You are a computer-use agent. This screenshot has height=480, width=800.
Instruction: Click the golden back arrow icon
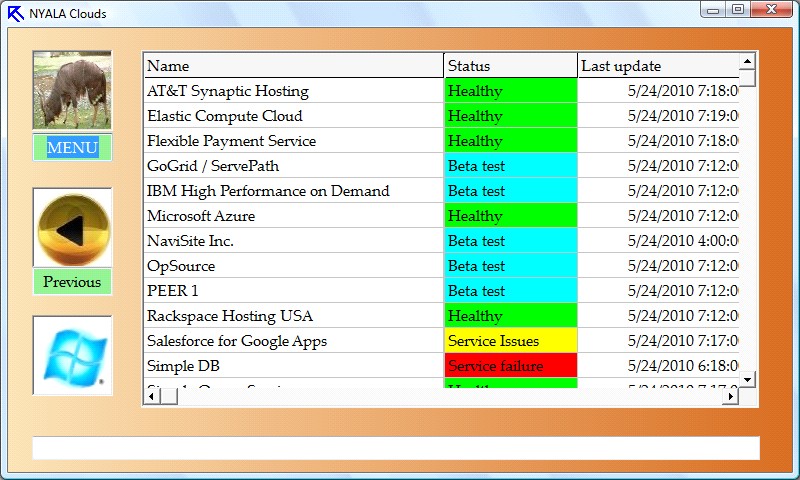(x=72, y=228)
